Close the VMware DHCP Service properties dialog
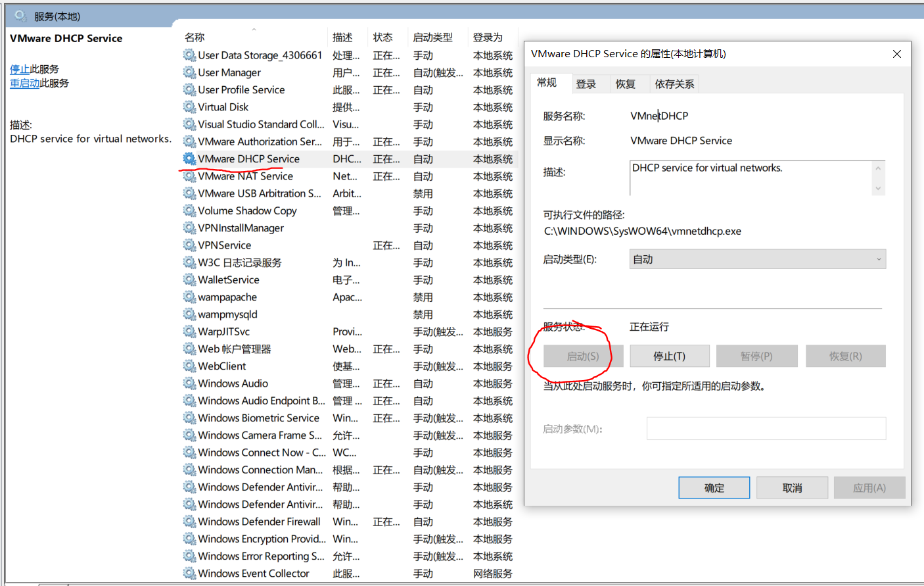This screenshot has width=924, height=586. (897, 54)
